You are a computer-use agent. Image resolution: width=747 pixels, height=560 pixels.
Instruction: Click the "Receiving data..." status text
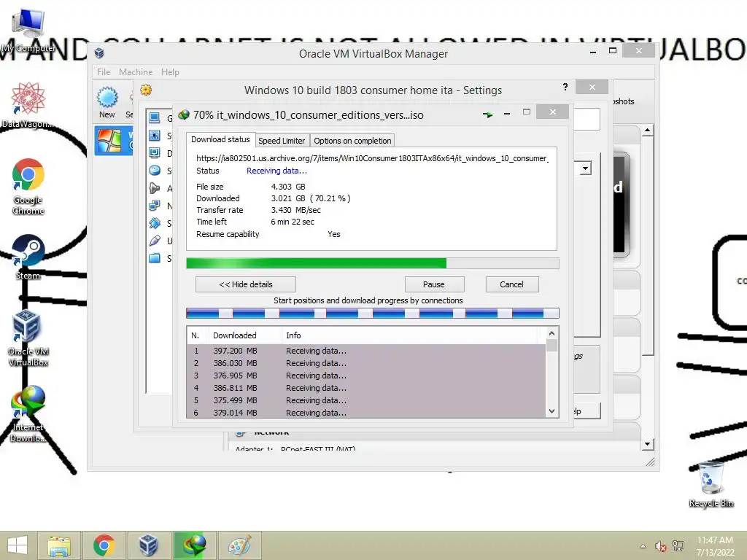[276, 171]
